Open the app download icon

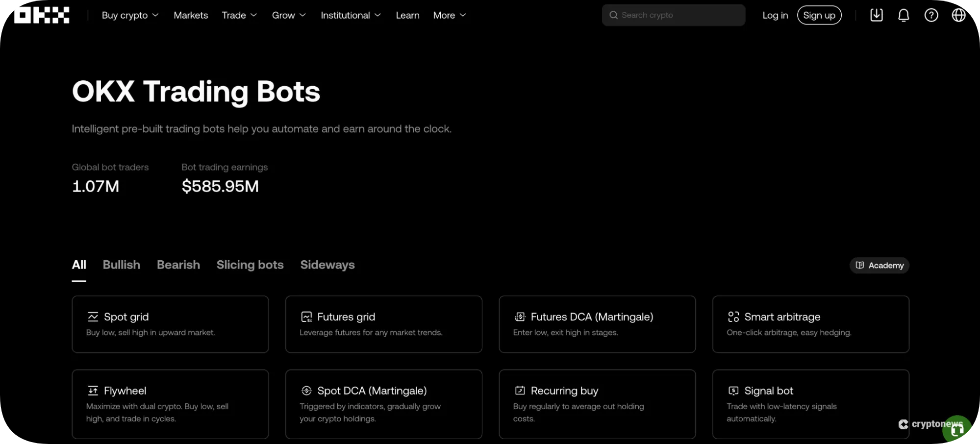876,15
